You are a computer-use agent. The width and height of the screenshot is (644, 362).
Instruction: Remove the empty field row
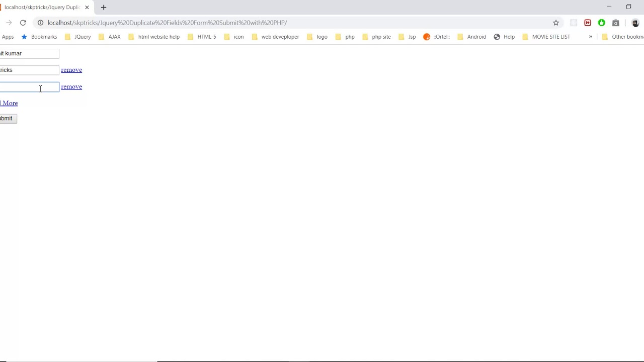click(x=71, y=86)
